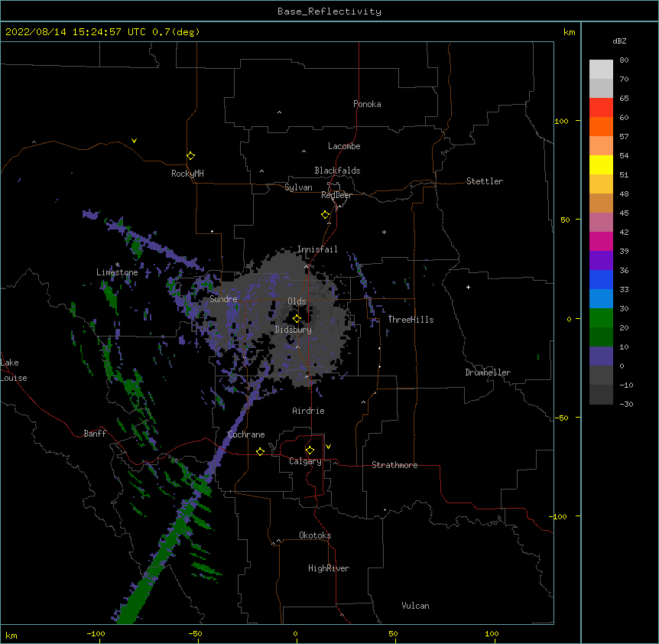This screenshot has height=644, width=659.
Task: Click the Airdrie city label
Action: [308, 411]
